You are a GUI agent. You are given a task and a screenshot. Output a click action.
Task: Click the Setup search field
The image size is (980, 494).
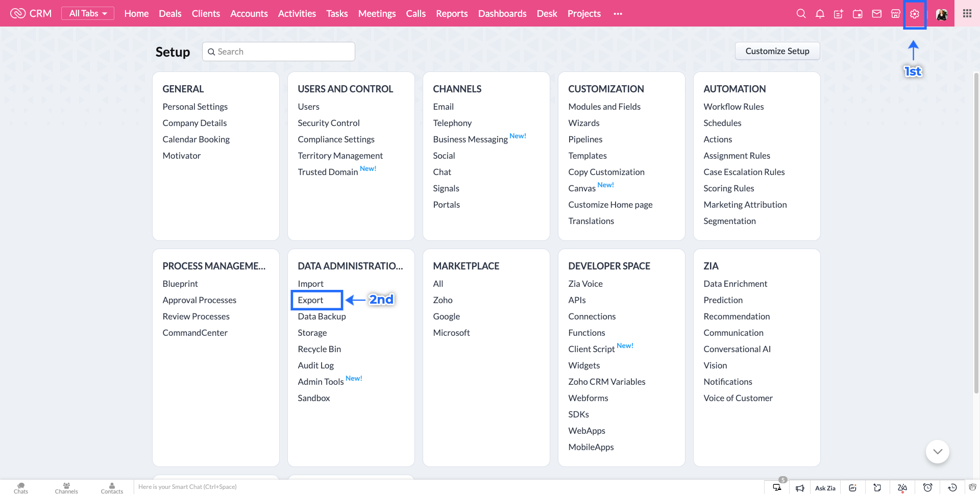pos(278,51)
